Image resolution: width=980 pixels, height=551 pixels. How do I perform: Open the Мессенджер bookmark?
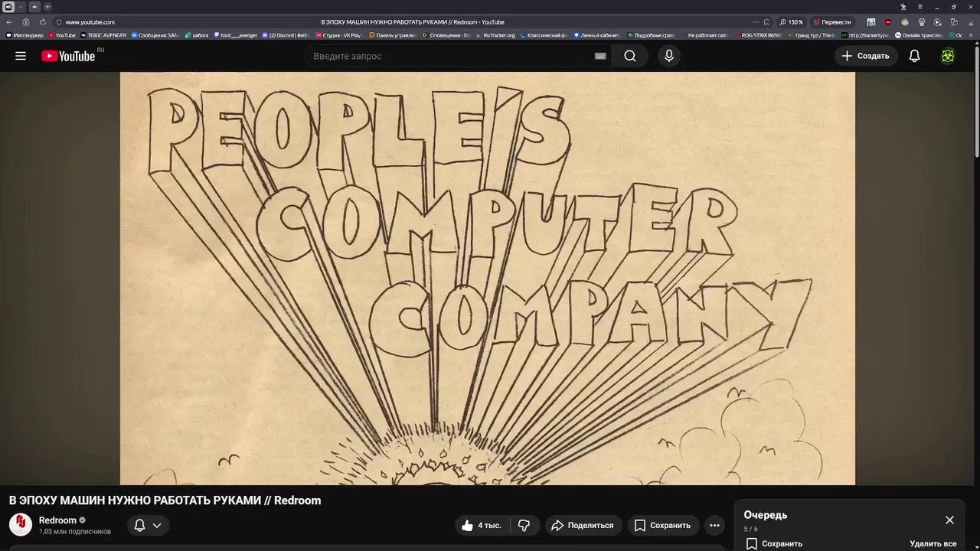coord(25,35)
